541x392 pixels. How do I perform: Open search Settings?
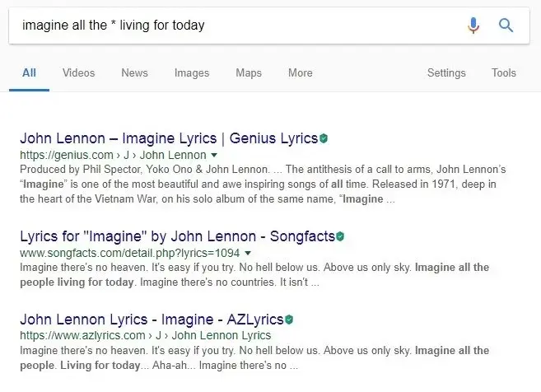tap(446, 73)
